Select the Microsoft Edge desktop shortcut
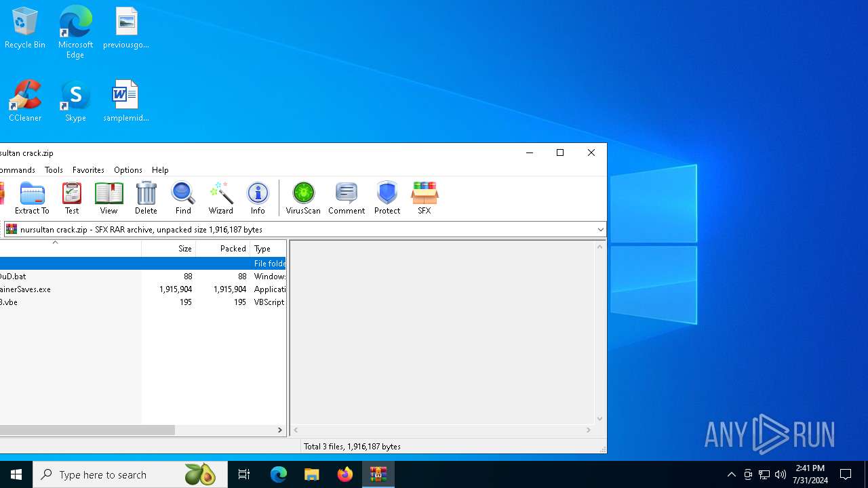The height and width of the screenshot is (488, 868). coord(75,33)
